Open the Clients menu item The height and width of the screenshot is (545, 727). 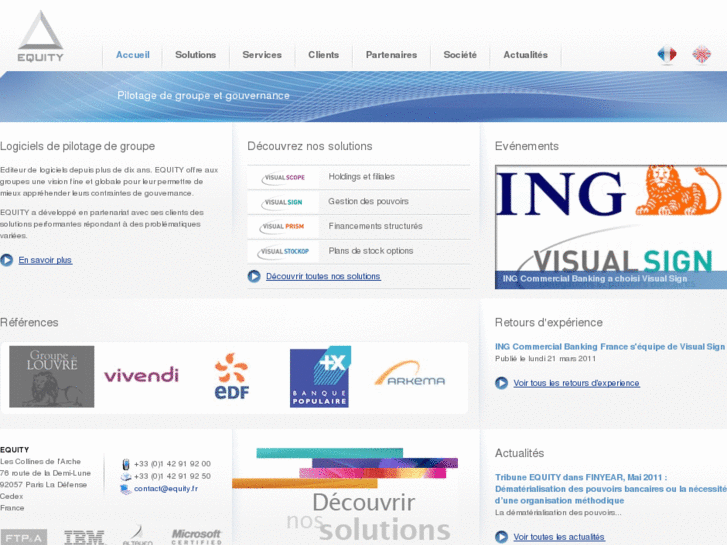click(324, 55)
